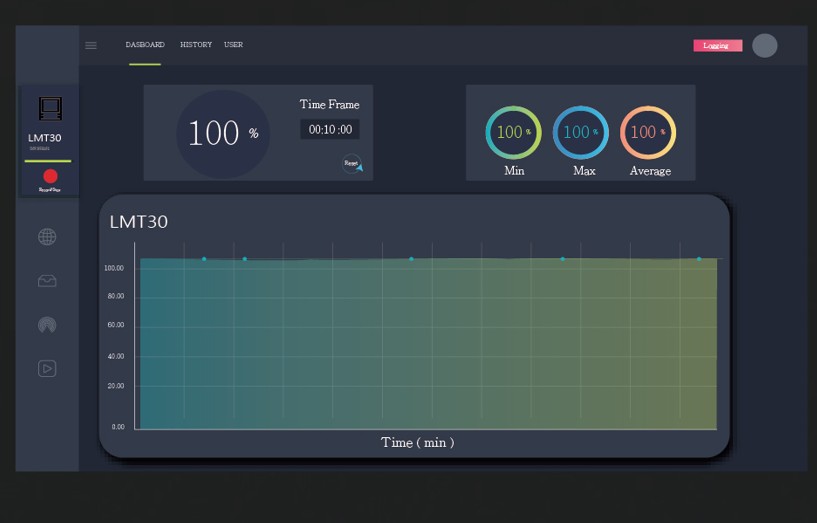The height and width of the screenshot is (523, 817).
Task: Toggle the red record/stop button
Action: pos(50,176)
